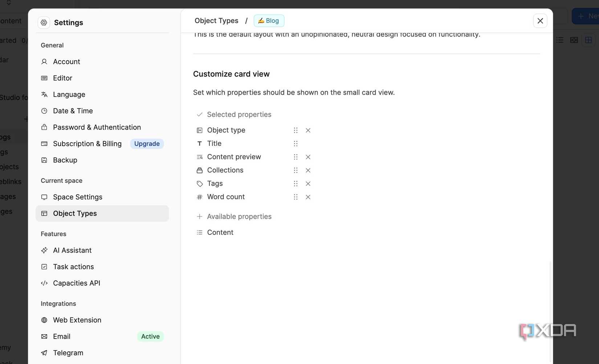This screenshot has height=364, width=599.
Task: Go to Space Settings
Action: [77, 197]
